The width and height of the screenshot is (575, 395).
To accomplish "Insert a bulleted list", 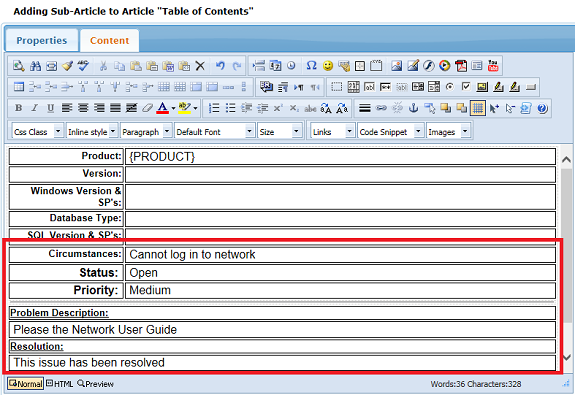I will point(230,108).
